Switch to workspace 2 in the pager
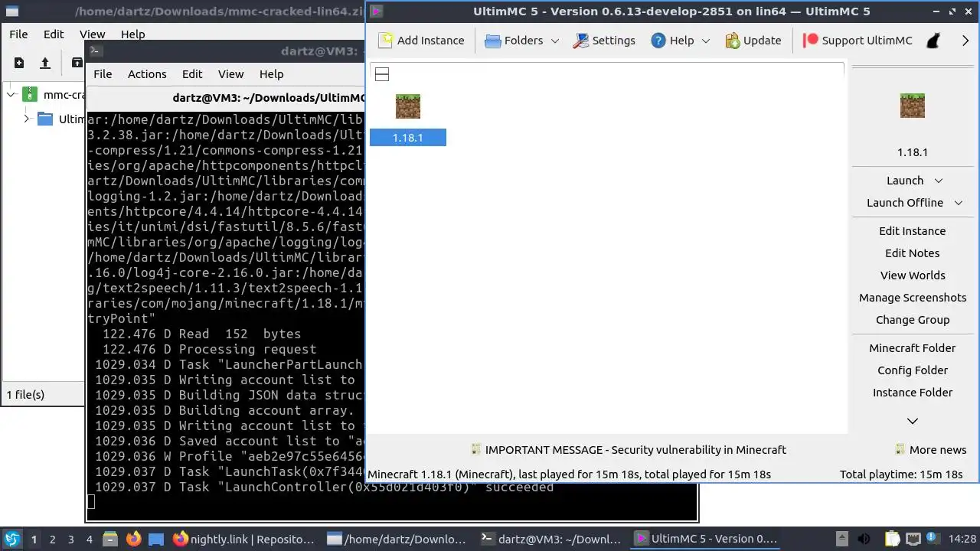Image resolution: width=980 pixels, height=551 pixels. coord(53,540)
